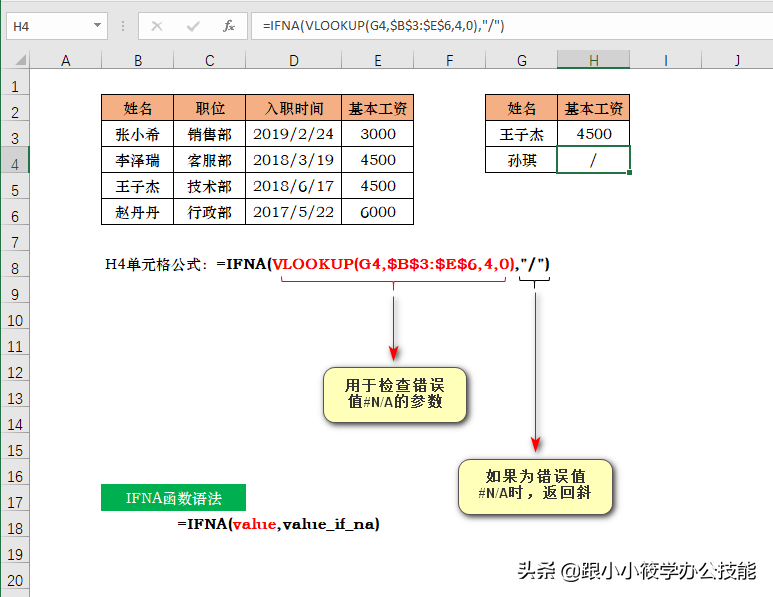Select column D header
Viewport: 773px width, 597px height.
pyautogui.click(x=293, y=60)
